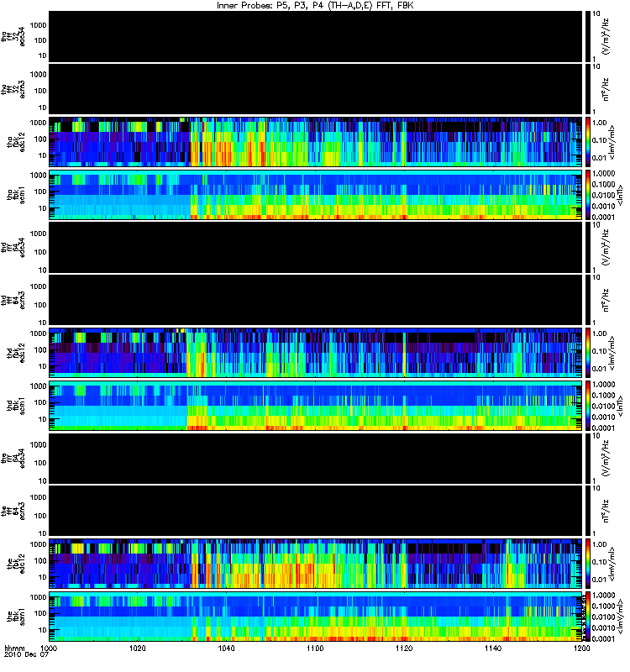Click the empty tha fff 32 edc34 panel
This screenshot has height=672, width=630.
316,36
